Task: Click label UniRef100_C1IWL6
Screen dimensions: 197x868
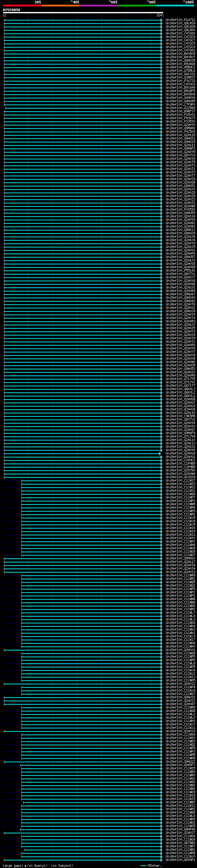Action: (180, 816)
